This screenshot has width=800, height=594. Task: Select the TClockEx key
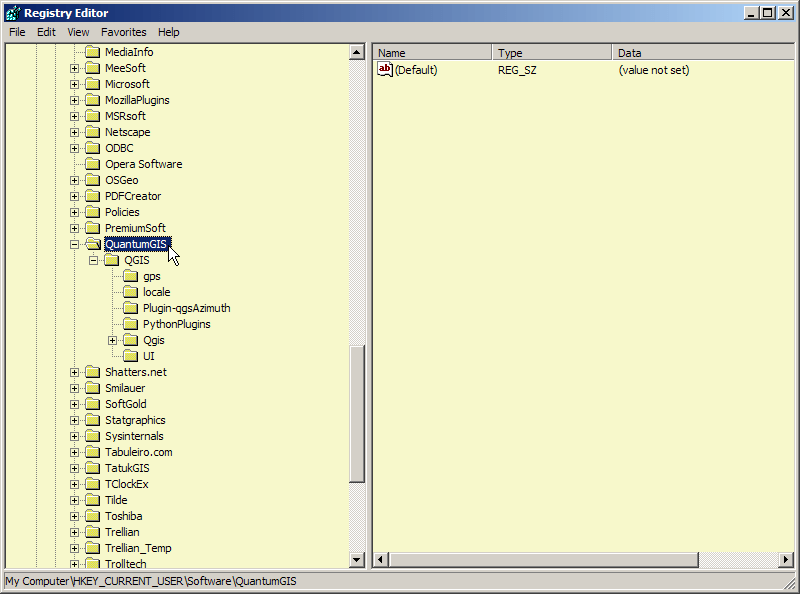pyautogui.click(x=127, y=484)
